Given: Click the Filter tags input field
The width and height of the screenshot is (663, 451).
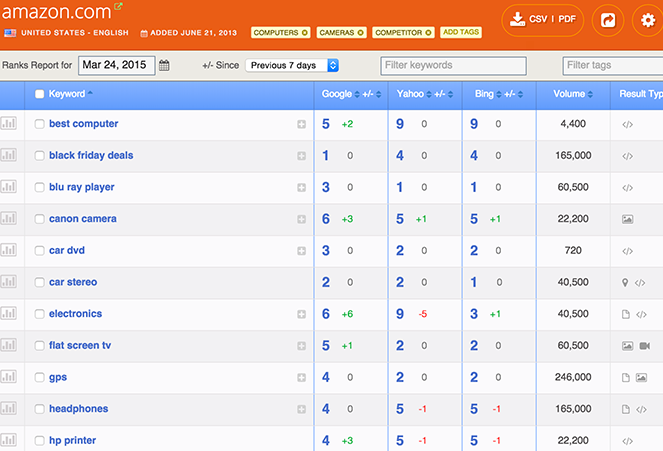Looking at the screenshot, I should click(x=613, y=66).
